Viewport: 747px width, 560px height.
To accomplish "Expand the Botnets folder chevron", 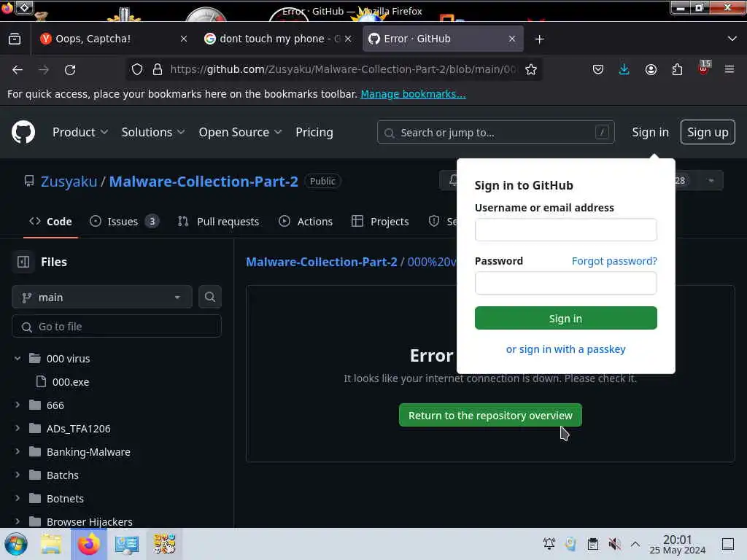I will click(18, 498).
